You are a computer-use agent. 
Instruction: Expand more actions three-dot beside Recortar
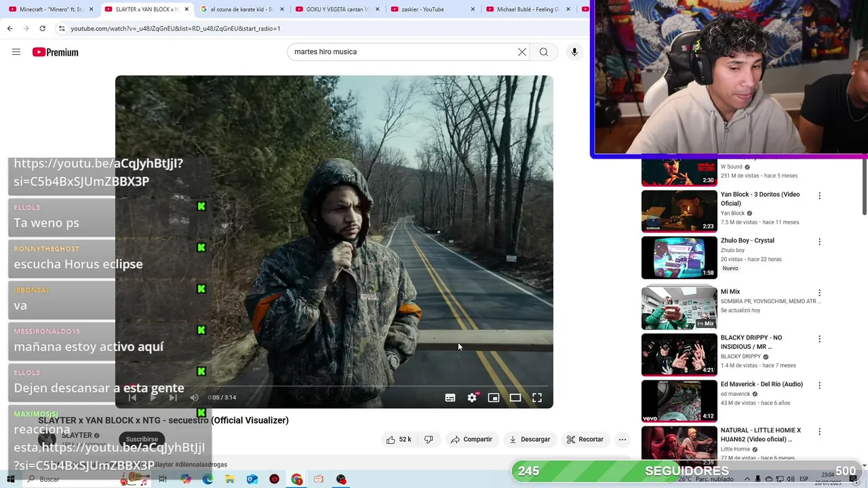coord(623,439)
